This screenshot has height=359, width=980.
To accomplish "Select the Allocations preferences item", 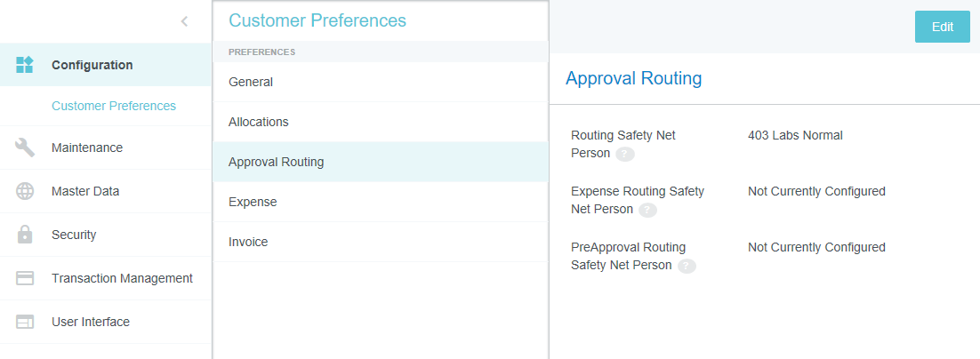I will pyautogui.click(x=259, y=122).
